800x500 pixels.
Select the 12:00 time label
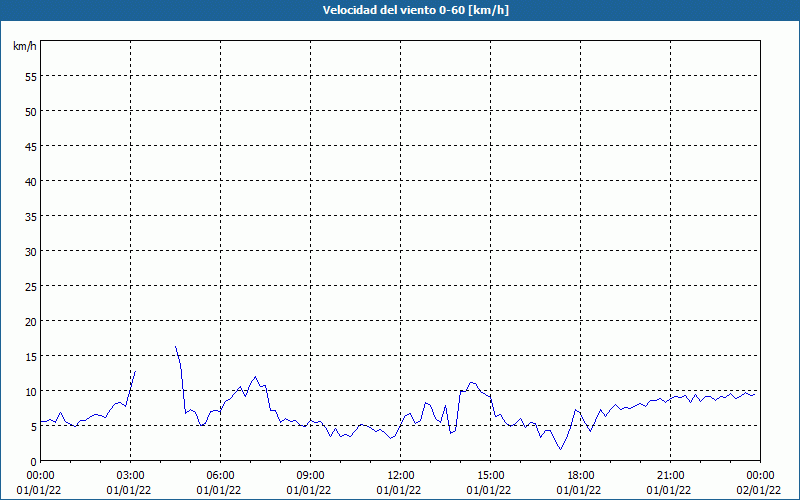point(401,476)
